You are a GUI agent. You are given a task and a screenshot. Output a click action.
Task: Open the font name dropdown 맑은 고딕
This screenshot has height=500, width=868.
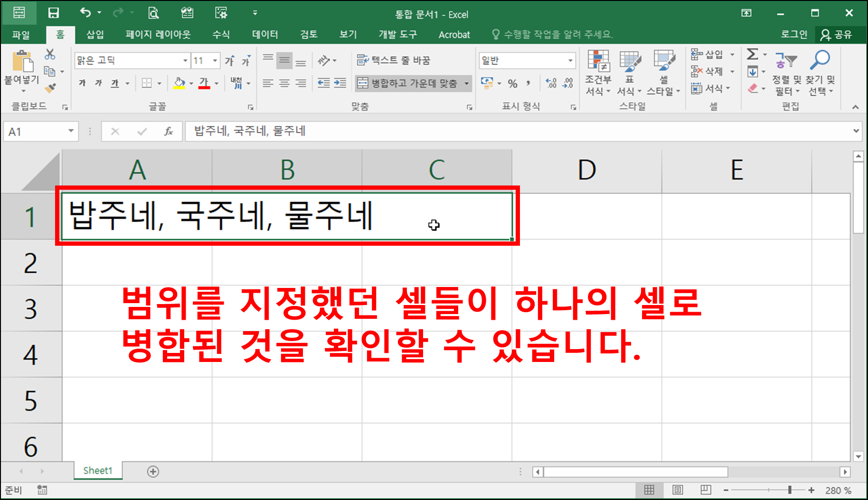click(x=185, y=61)
